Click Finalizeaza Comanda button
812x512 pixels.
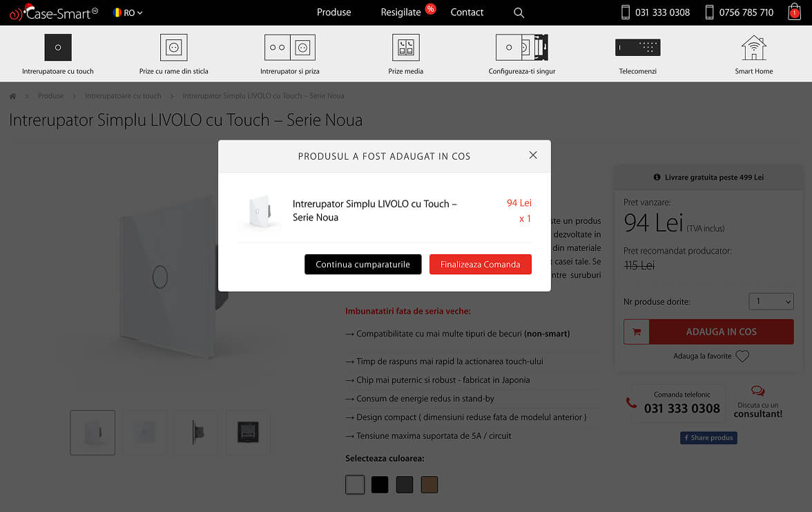pos(481,265)
